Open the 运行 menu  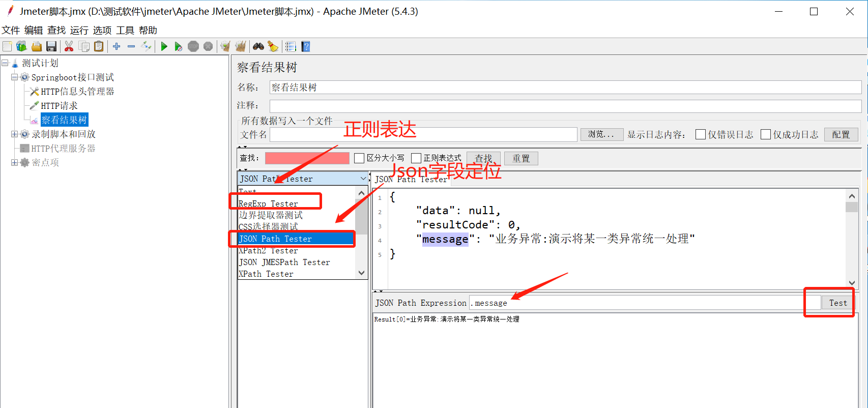click(79, 31)
